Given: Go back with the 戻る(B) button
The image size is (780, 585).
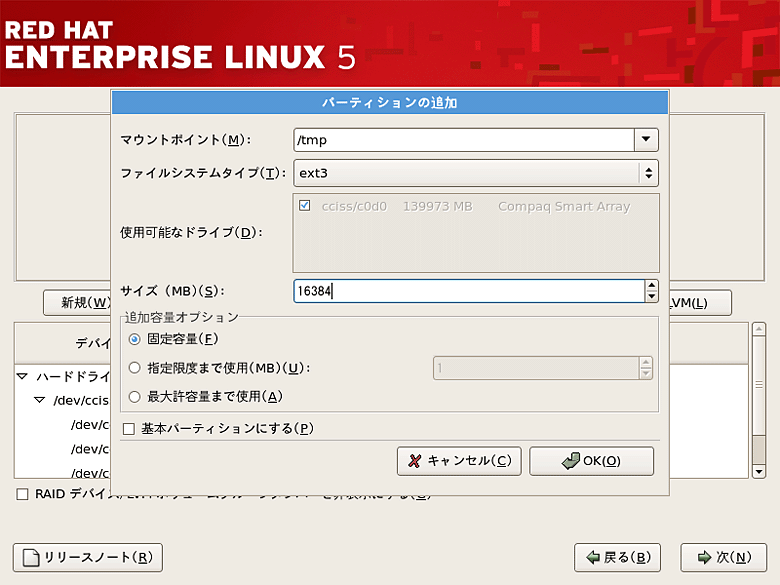Looking at the screenshot, I should 617,558.
